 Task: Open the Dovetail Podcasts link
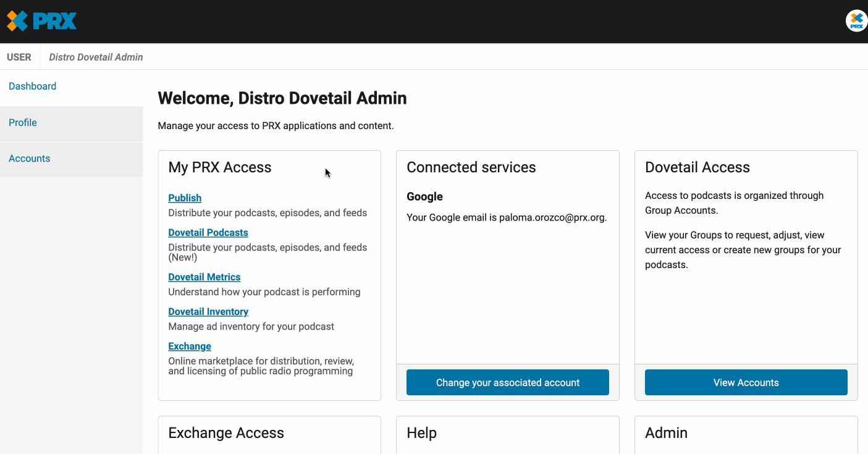click(x=208, y=232)
